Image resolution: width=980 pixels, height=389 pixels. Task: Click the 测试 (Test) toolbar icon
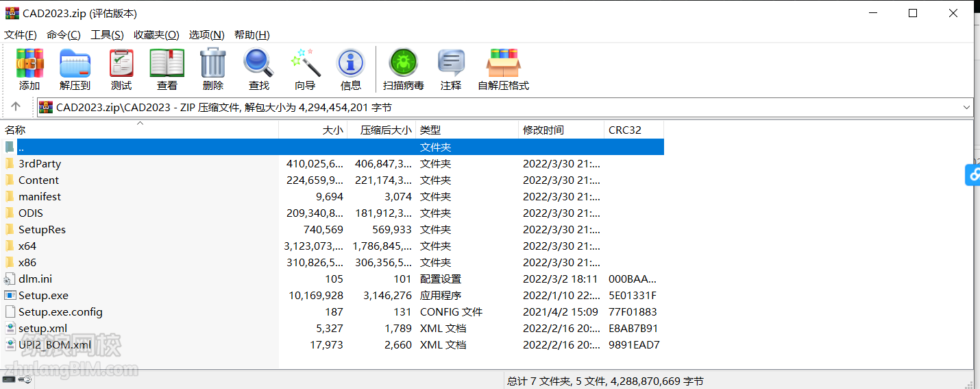121,63
